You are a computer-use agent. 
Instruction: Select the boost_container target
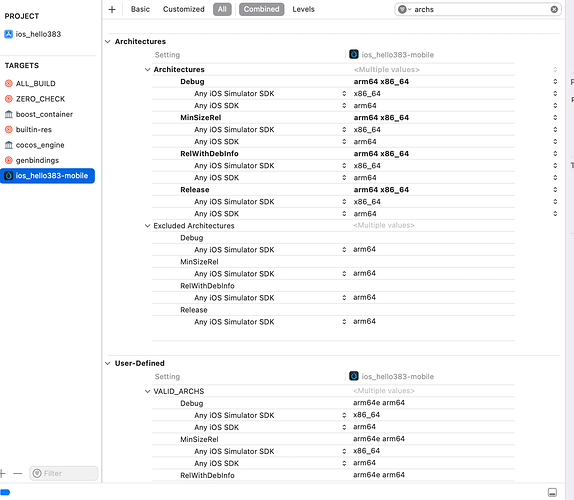pos(44,114)
